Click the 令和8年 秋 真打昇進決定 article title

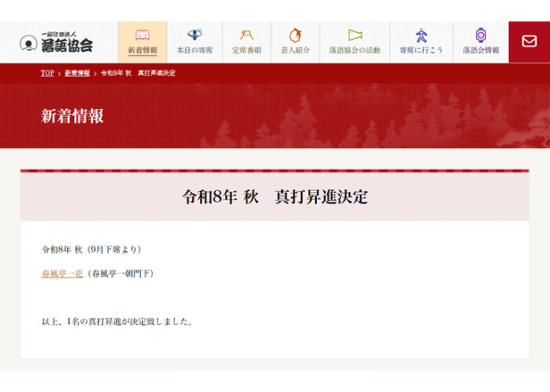pyautogui.click(x=274, y=196)
